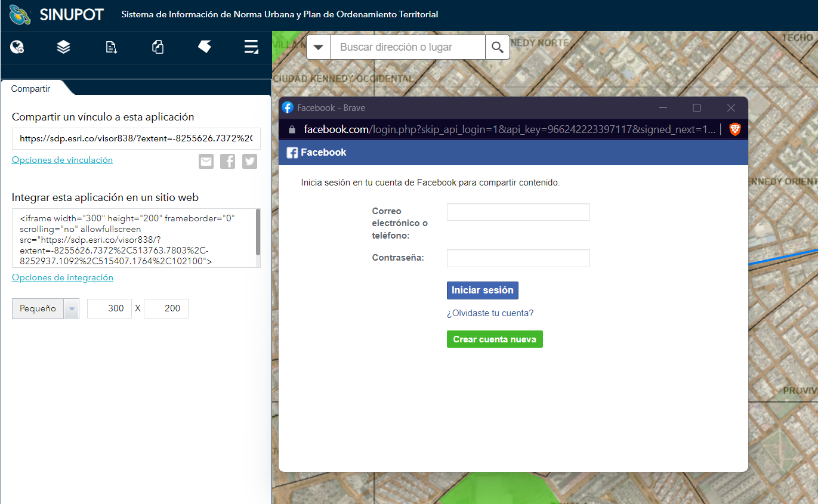
Task: Click the 'Integrar esta aplicación en un sitio web' heading
Action: click(x=106, y=197)
